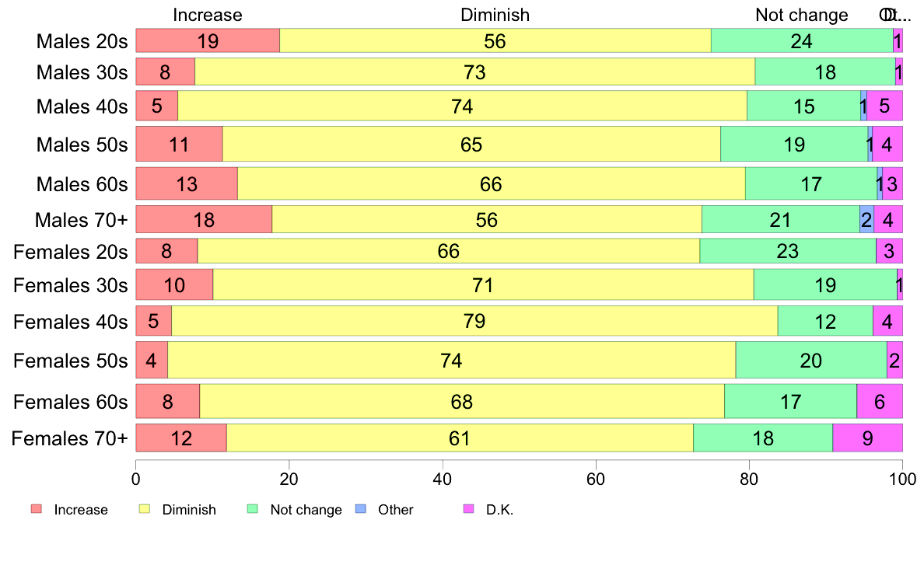The height and width of the screenshot is (572, 924).
Task: Click the green Not change legend swatch
Action: (x=252, y=509)
